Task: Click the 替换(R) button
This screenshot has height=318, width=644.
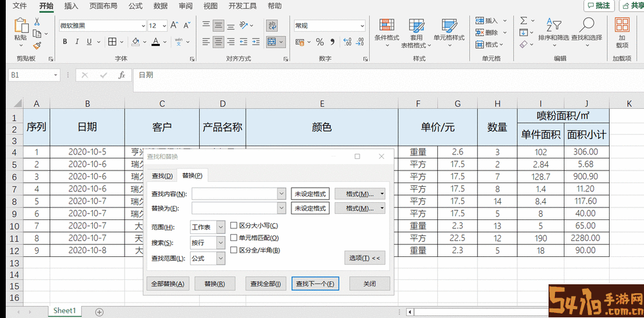Action: click(x=215, y=284)
